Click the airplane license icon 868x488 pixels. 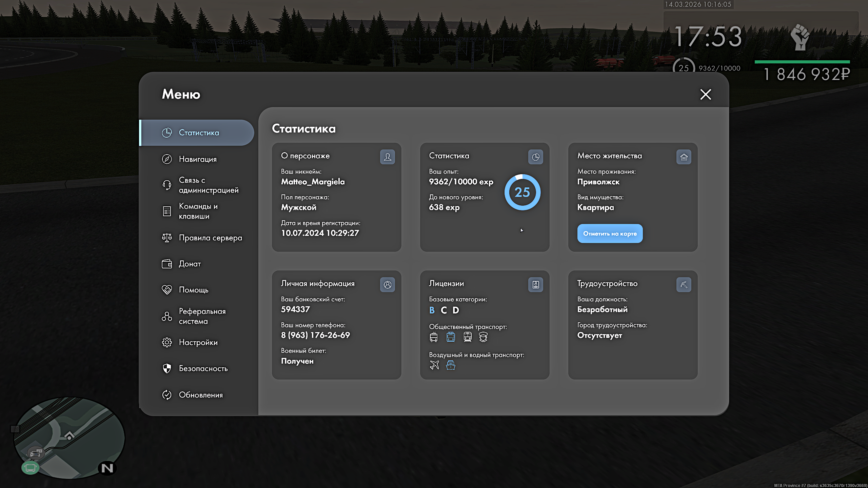[434, 365]
